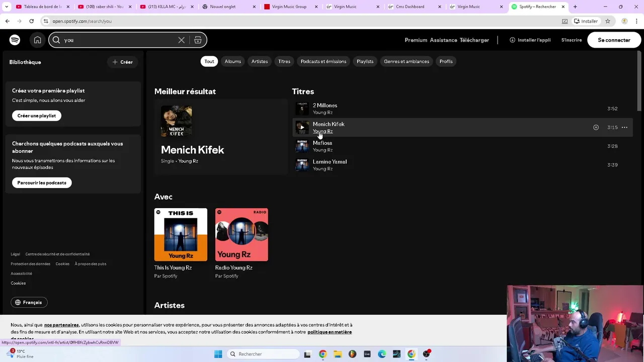
Task: Select Genres et ambiances filter chip
Action: tap(407, 61)
